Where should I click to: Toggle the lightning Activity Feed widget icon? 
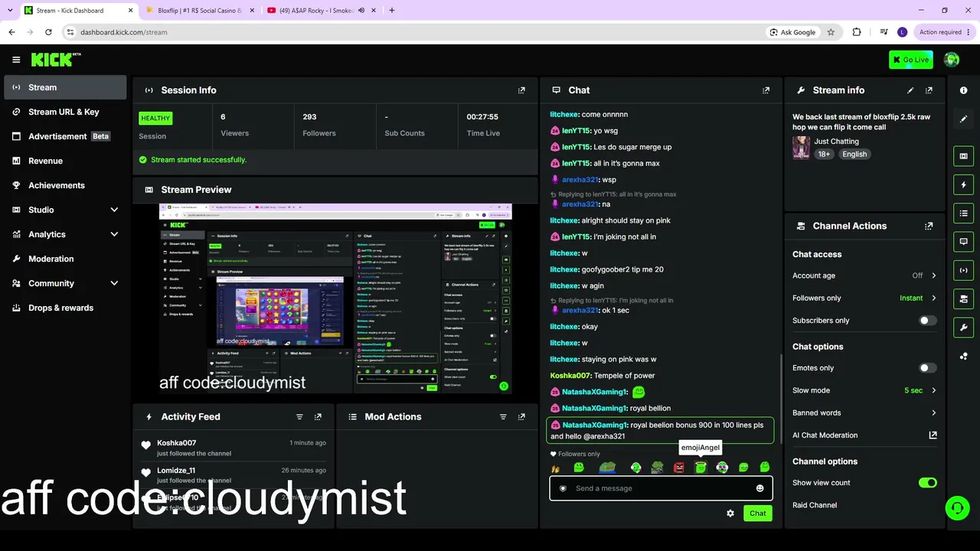964,184
